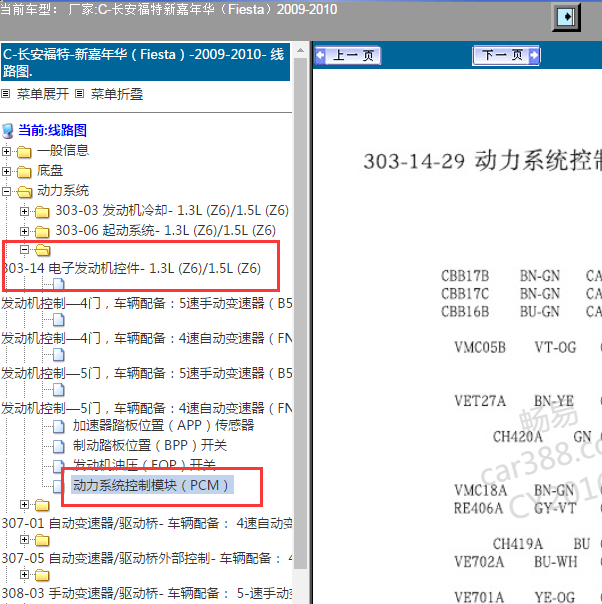The height and width of the screenshot is (604, 602).
Task: Click the tree panel vertical scrollbar thumb
Action: [x=300, y=313]
